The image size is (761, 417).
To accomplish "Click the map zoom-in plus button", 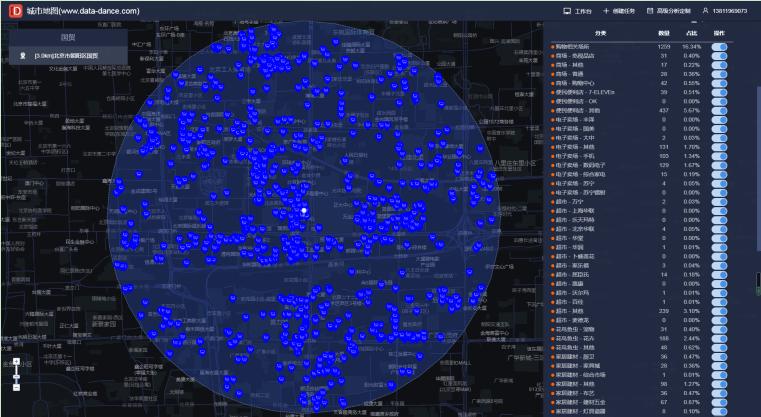I will pyautogui.click(x=16, y=359).
